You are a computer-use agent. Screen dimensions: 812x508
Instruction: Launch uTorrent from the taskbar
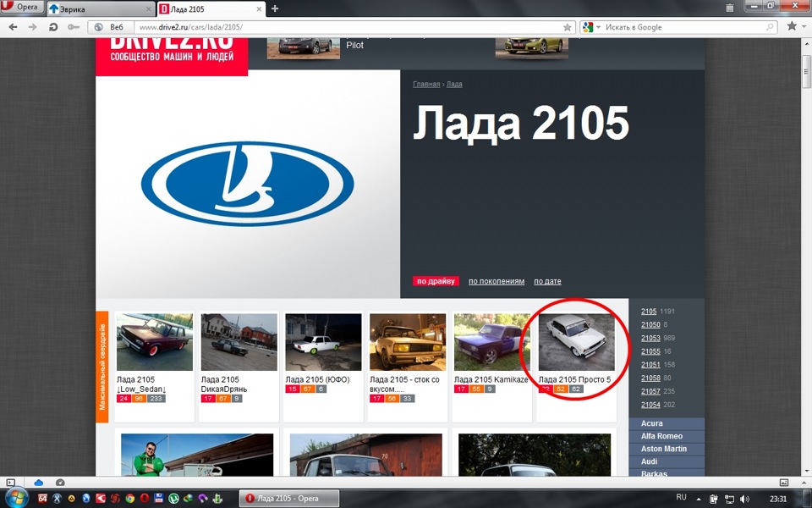click(174, 499)
